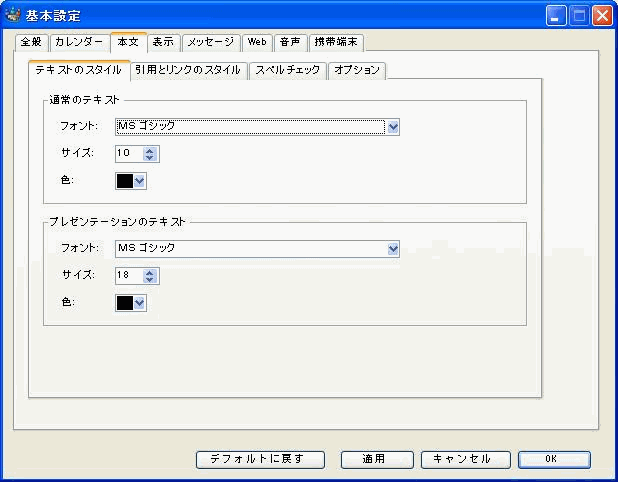This screenshot has width=618, height=482.
Task: Click the プレゼンテーション size field showing 18
Action: (x=129, y=276)
